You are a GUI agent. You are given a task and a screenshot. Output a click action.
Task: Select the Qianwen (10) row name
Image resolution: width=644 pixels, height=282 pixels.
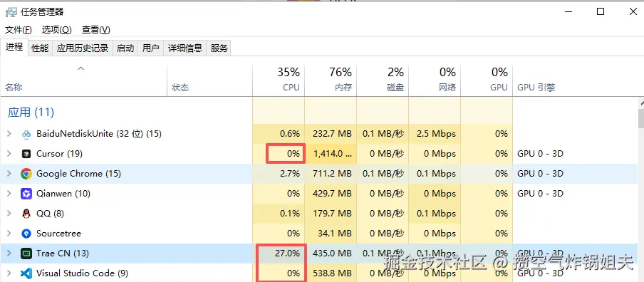pos(63,194)
